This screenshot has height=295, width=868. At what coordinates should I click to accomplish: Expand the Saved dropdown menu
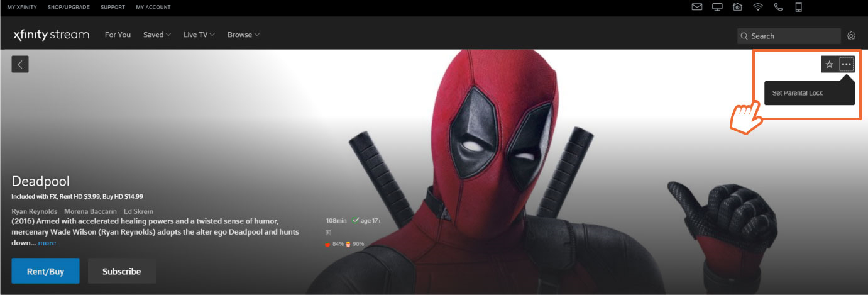click(x=157, y=35)
